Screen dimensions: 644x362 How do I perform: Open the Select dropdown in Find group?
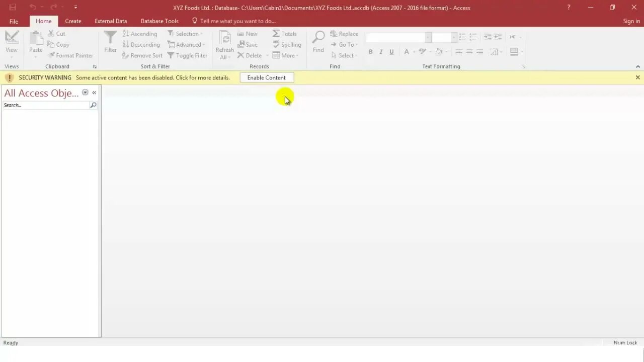point(344,55)
